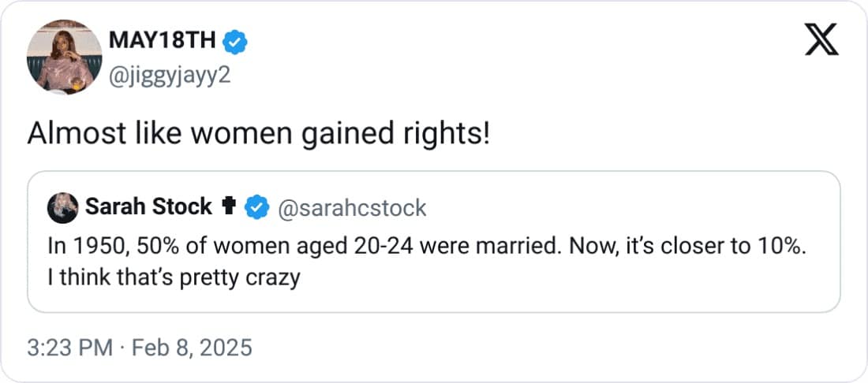
Task: Click MAY18TH's blue verified badge
Action: pos(235,39)
